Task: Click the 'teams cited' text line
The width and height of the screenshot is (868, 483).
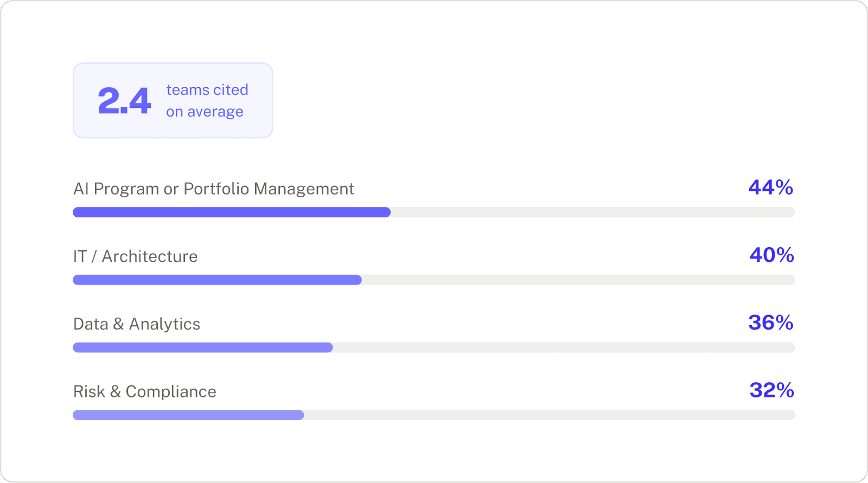Action: pos(207,90)
